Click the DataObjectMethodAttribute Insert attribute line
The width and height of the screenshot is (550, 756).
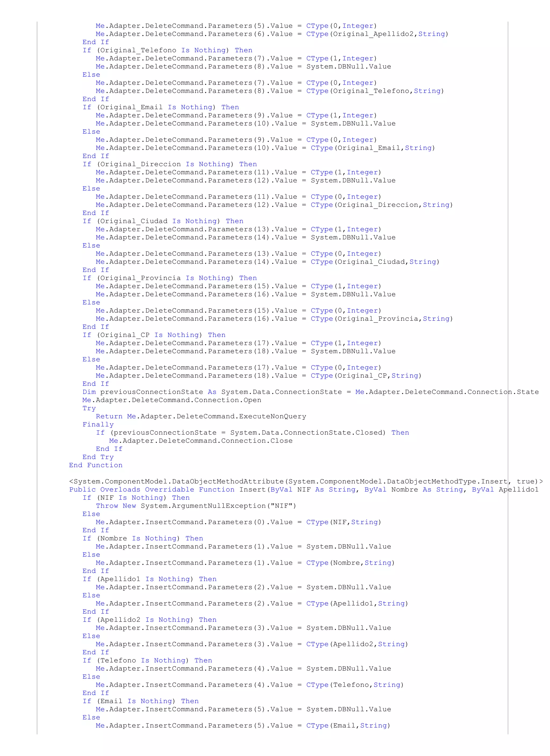tap(306, 482)
